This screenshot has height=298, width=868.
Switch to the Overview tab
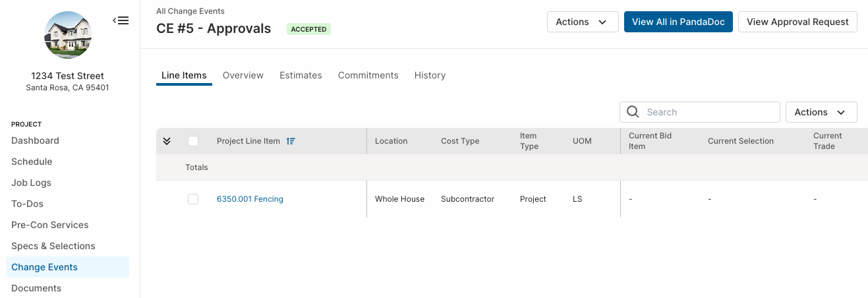point(243,75)
